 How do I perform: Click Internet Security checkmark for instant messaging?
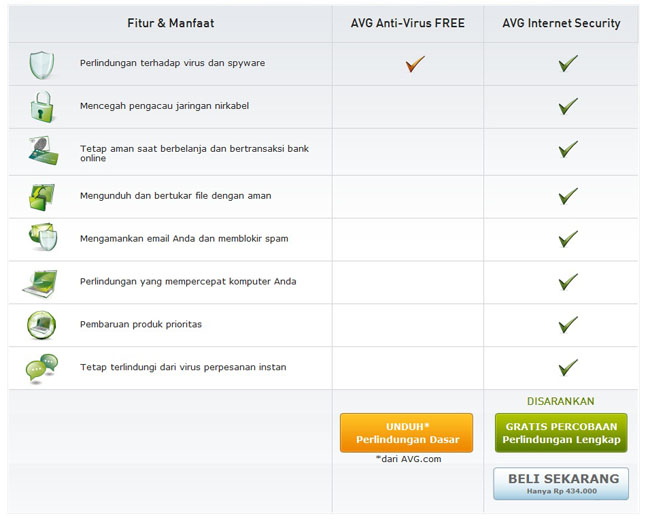pos(568,367)
